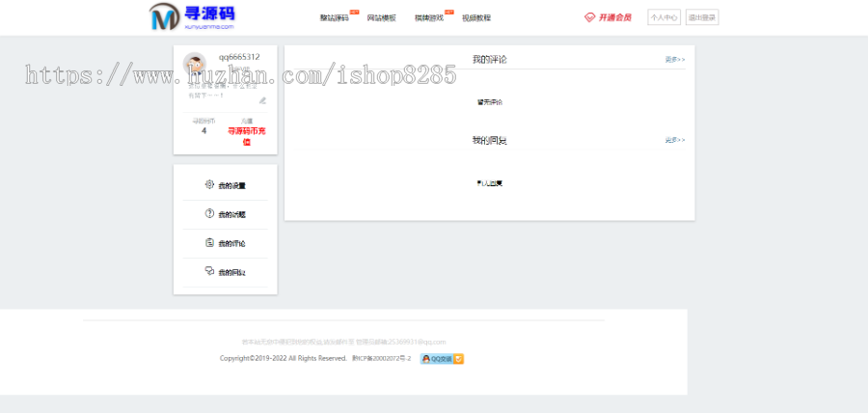Click the 个人中心 button
This screenshot has width=868, height=413.
(x=664, y=17)
